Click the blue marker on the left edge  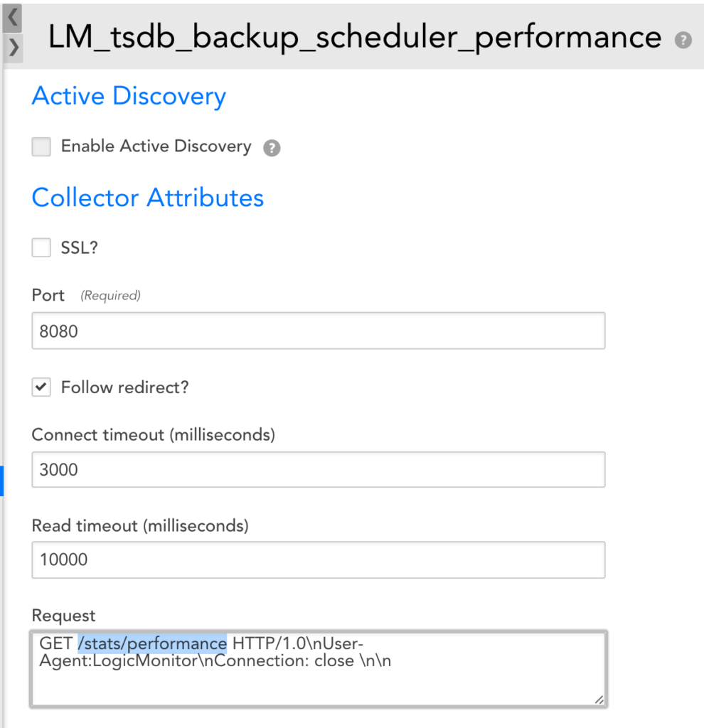1,481
